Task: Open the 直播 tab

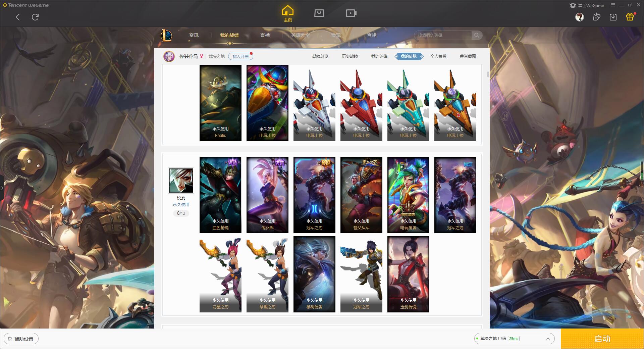Action: [x=265, y=35]
